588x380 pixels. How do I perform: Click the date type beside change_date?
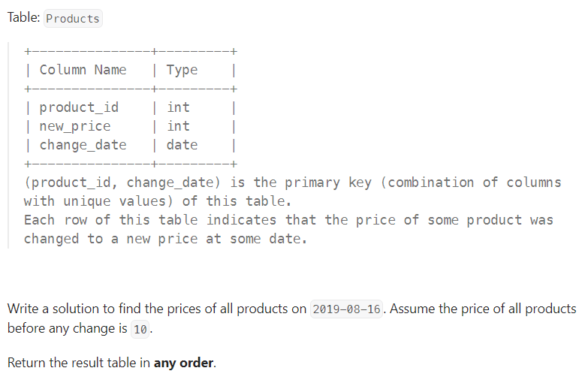pyautogui.click(x=182, y=145)
